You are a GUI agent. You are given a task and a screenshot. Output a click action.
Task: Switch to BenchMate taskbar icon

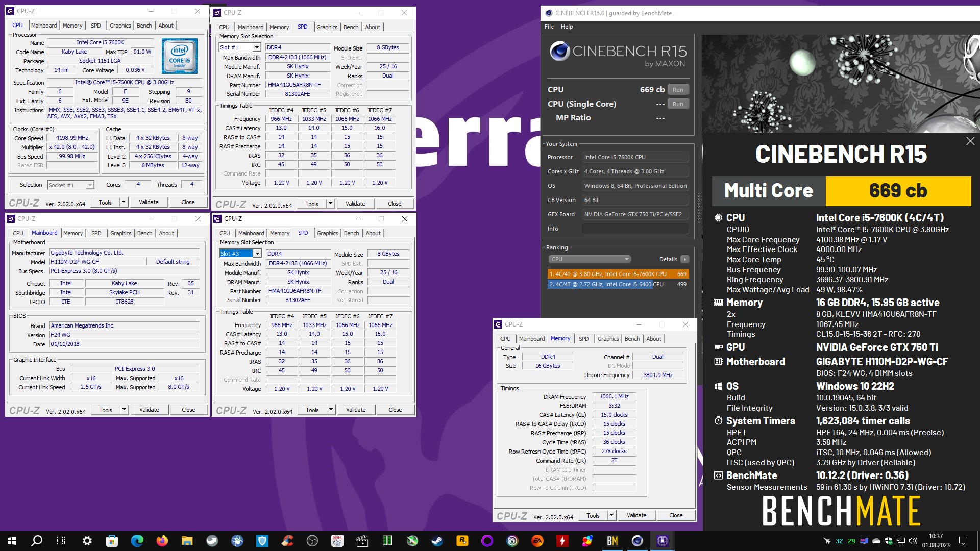[612, 541]
